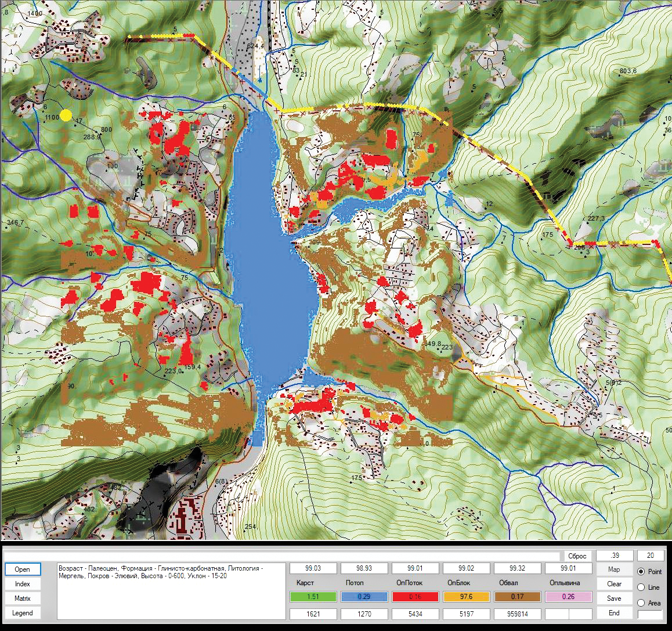This screenshot has width=672, height=631.
Task: Switch to Line selection mode
Action: 641,587
